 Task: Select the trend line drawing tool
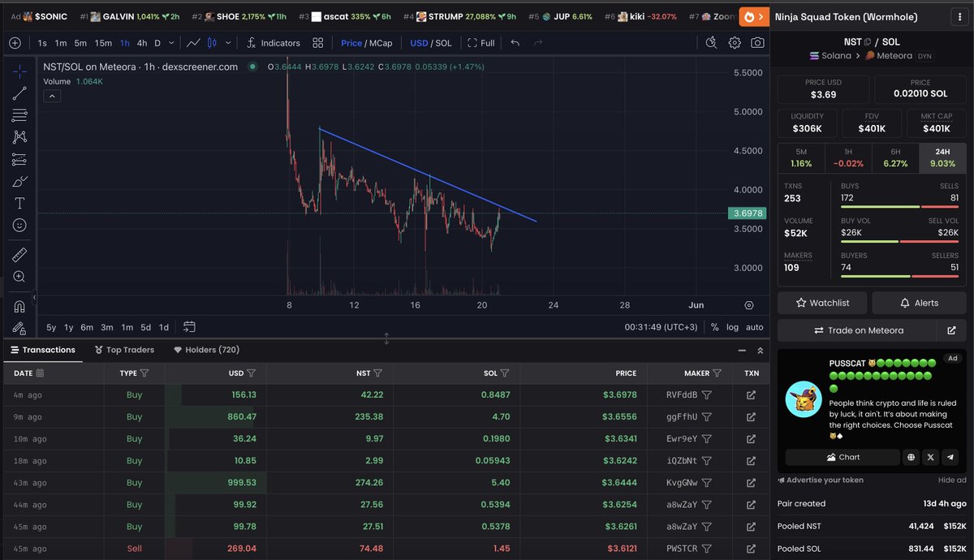pos(19,93)
